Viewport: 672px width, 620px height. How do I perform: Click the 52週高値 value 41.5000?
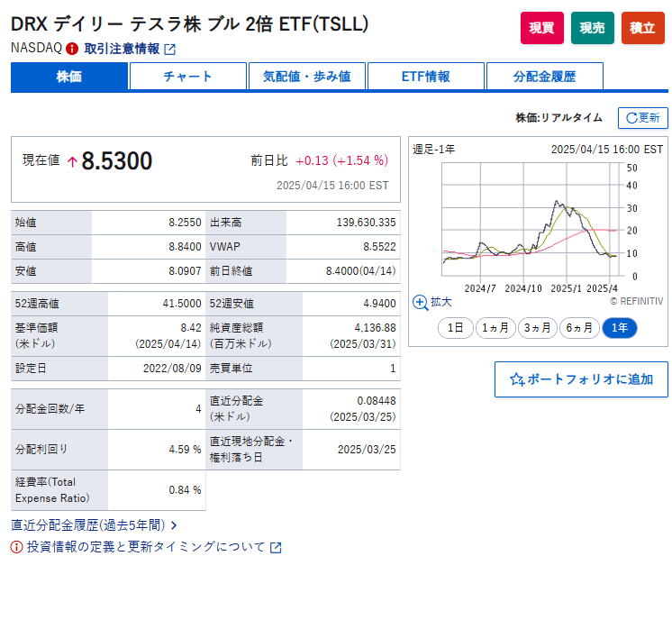[182, 304]
